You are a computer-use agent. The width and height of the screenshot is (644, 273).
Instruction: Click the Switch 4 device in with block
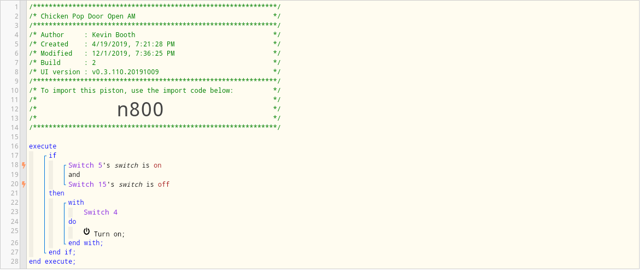tap(101, 212)
